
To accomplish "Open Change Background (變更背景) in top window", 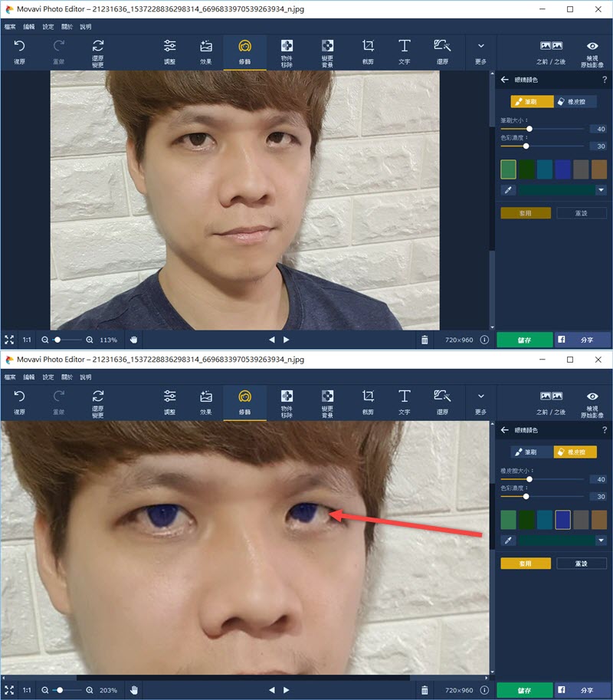I will [x=327, y=53].
